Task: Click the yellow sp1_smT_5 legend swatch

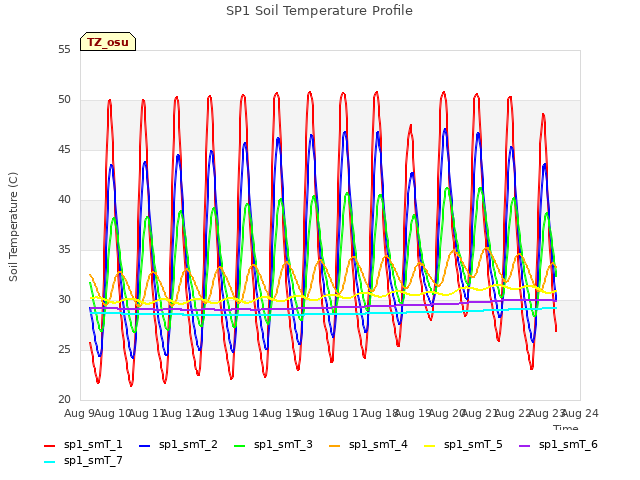Action: 430,446
